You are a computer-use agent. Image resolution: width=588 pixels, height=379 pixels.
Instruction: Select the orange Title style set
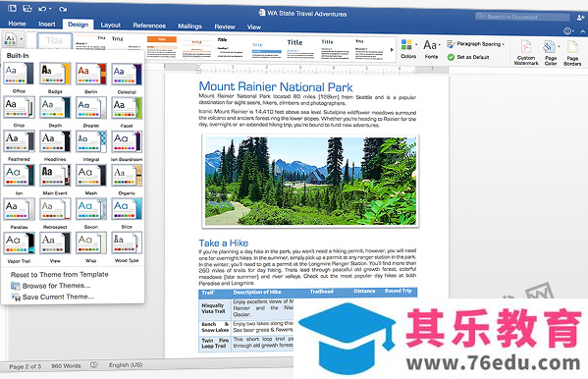point(162,48)
